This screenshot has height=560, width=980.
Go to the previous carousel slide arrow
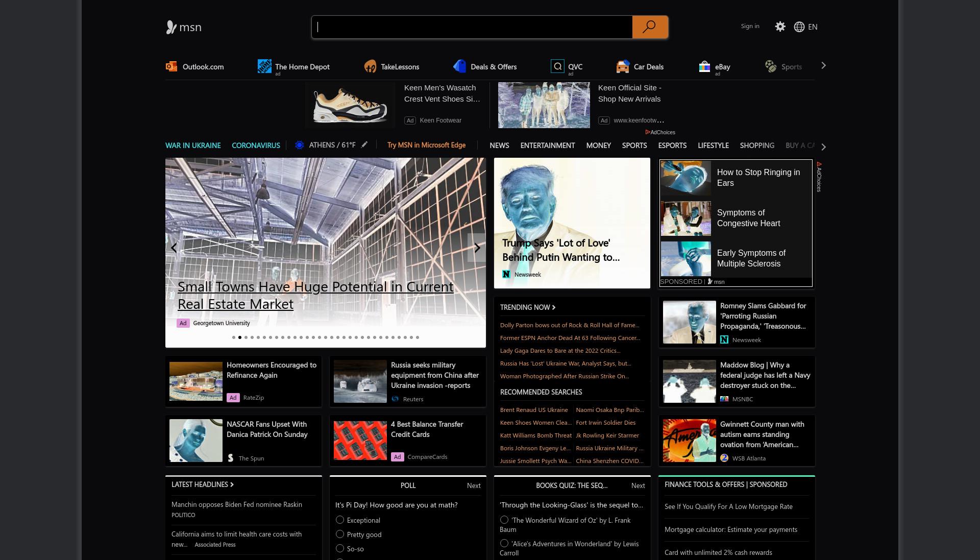[x=174, y=248]
